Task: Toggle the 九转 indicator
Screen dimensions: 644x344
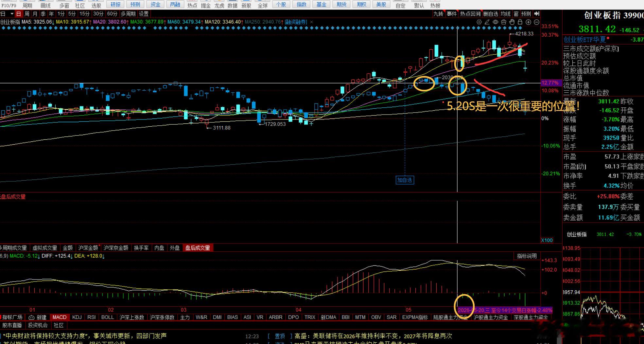Action: 438,14
